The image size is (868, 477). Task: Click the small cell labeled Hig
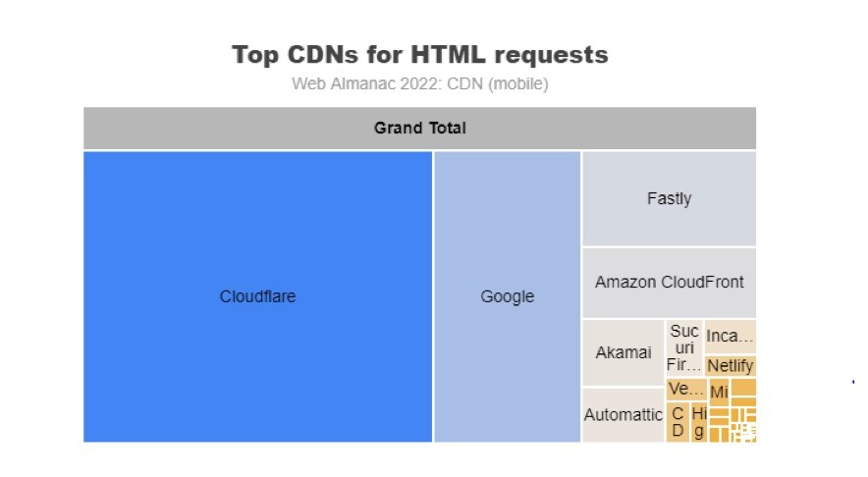(x=698, y=422)
